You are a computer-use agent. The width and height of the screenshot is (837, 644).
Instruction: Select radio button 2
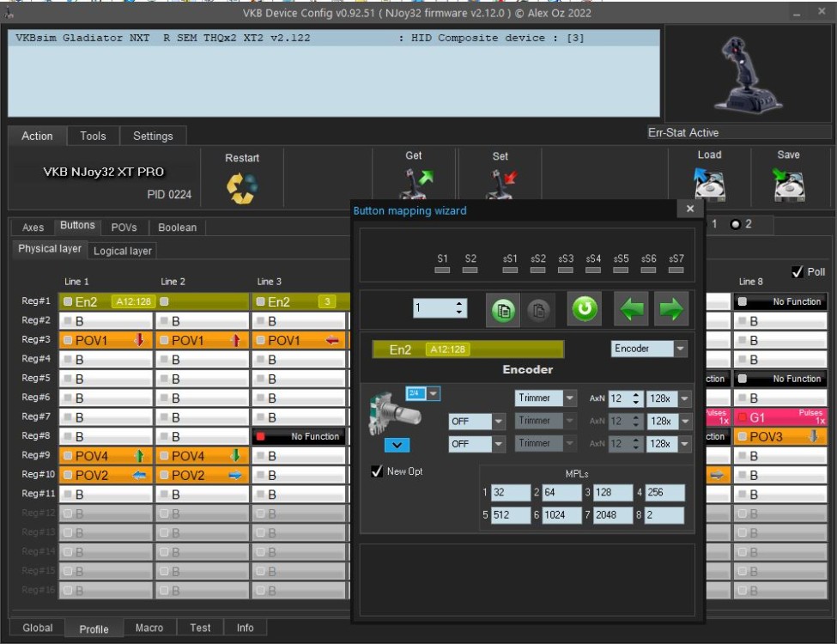pos(735,224)
